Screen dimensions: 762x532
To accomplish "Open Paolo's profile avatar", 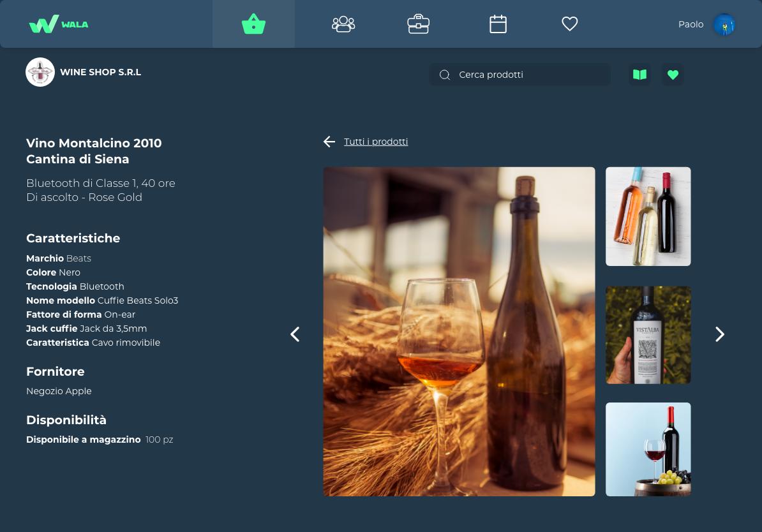I will point(724,24).
